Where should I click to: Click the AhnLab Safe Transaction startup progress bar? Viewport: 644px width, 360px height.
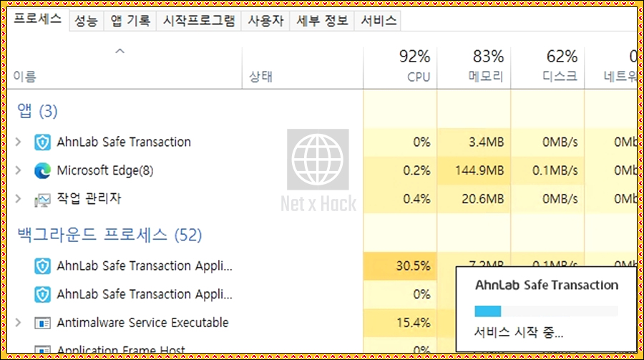click(x=546, y=311)
